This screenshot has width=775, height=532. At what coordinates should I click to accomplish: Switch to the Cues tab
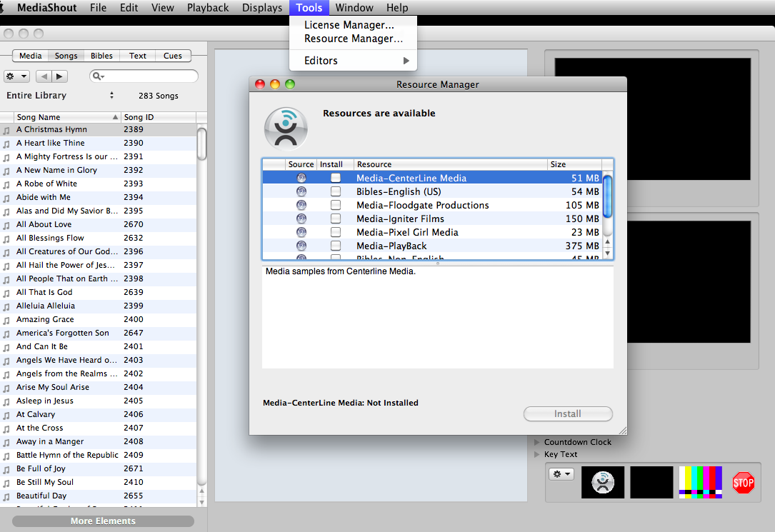click(x=173, y=56)
